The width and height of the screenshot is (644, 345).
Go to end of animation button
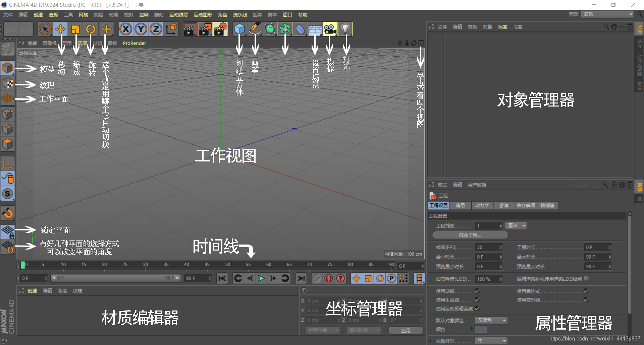click(x=301, y=278)
